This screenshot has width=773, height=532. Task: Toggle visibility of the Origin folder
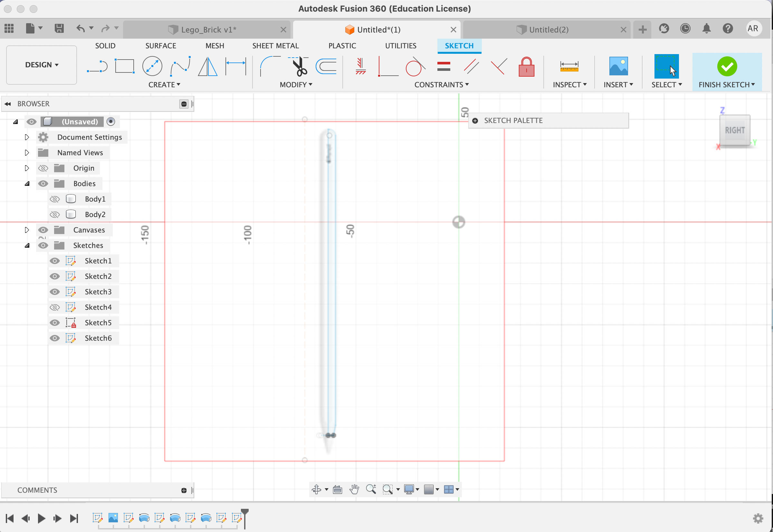(43, 168)
